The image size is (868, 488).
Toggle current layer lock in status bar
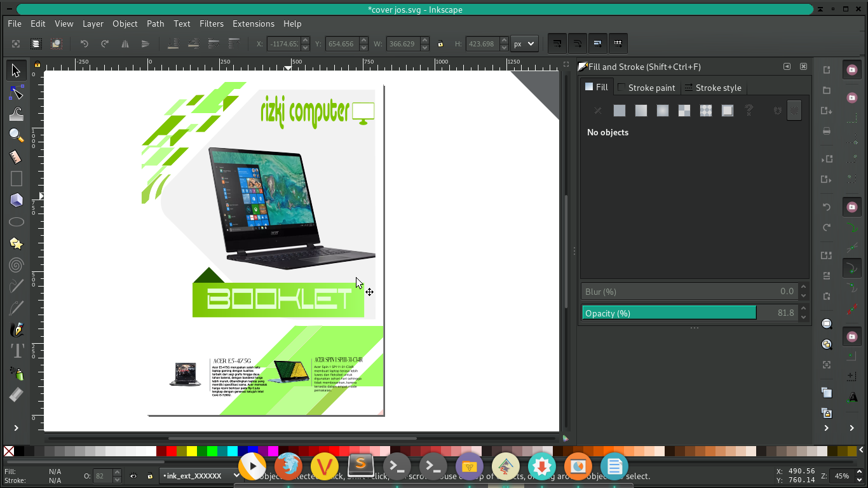(150, 476)
